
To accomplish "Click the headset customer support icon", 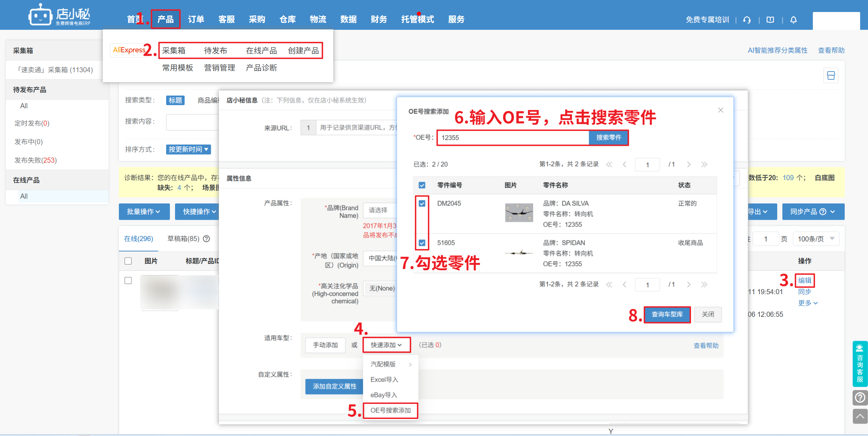I will click(747, 20).
